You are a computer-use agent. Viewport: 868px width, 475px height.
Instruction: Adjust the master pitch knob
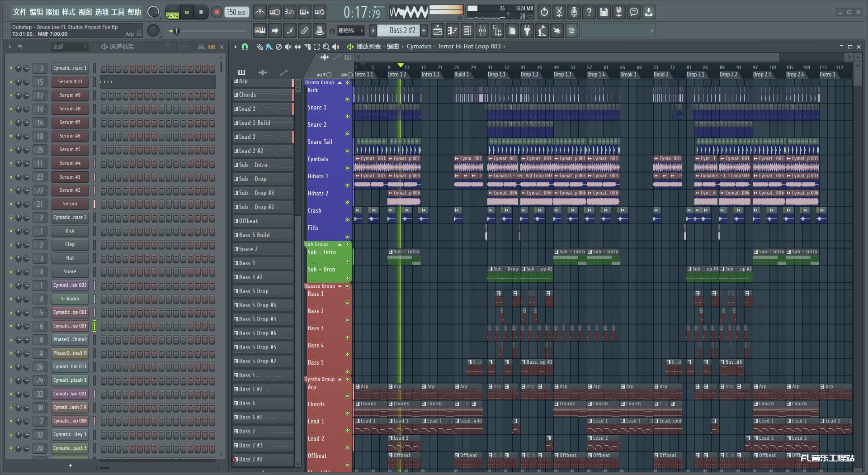tap(154, 31)
